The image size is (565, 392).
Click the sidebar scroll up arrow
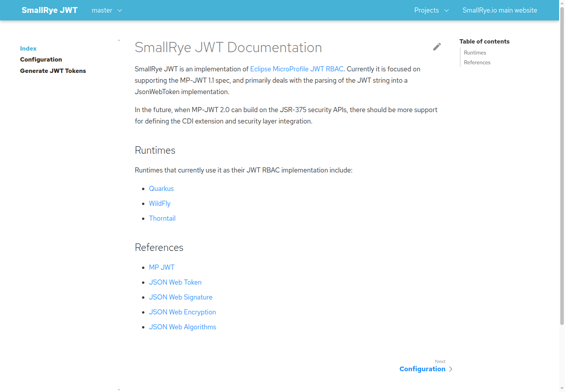coord(119,40)
